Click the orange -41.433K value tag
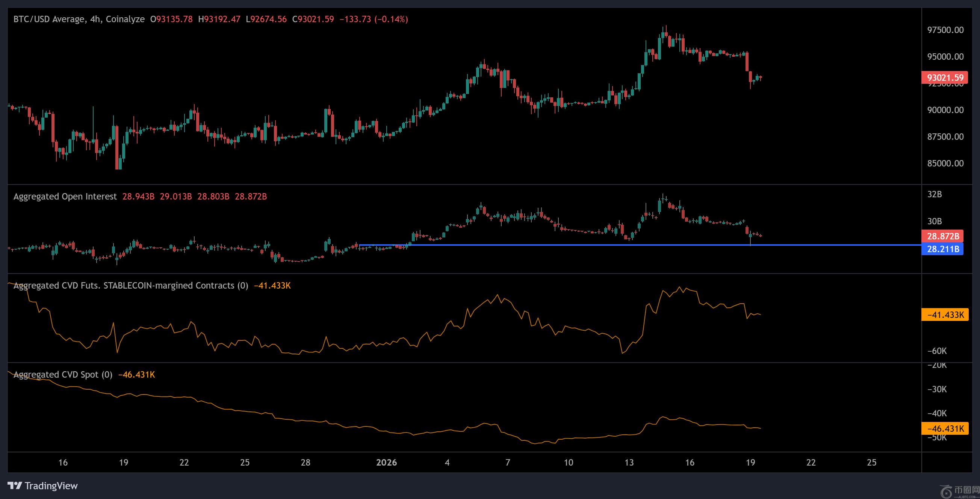 pyautogui.click(x=945, y=315)
